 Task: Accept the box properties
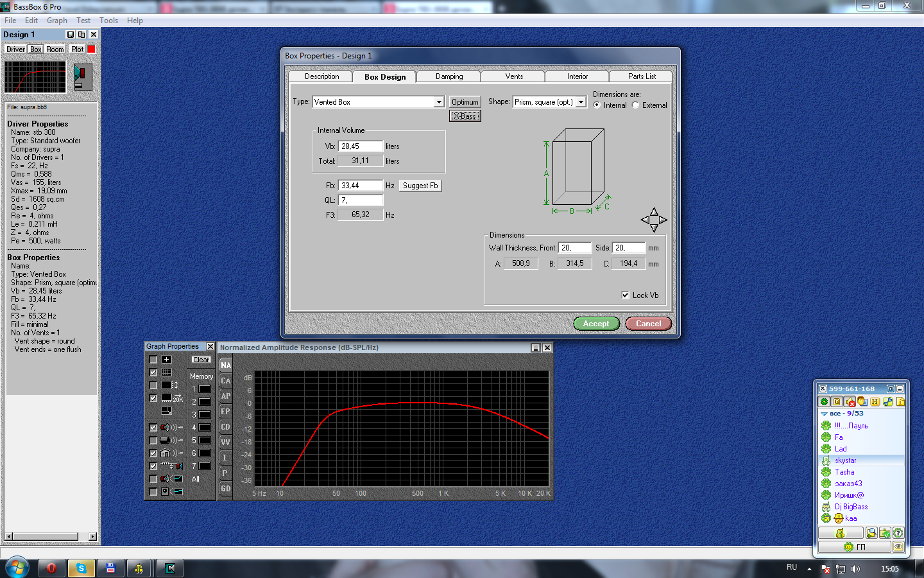point(597,324)
